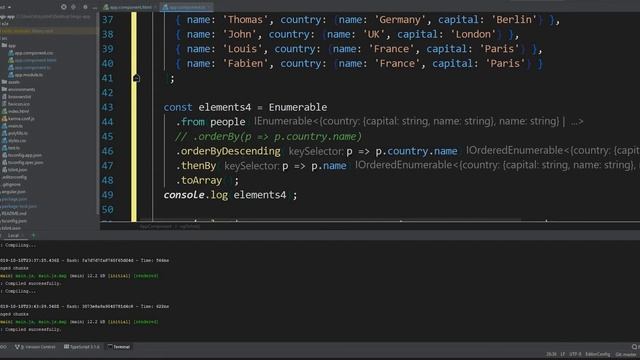The height and width of the screenshot is (360, 640).
Task: Click the collapse-all icon in project toolbar
Action: coord(73,7)
